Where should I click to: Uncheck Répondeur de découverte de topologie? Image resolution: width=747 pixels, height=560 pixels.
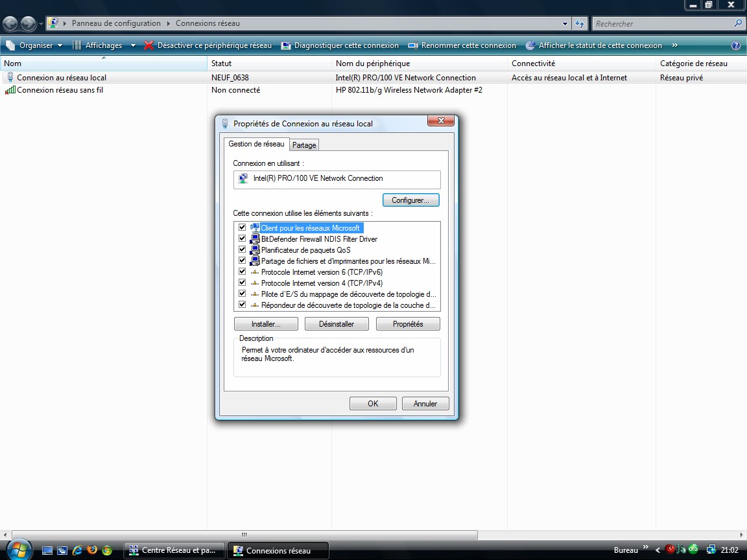[242, 304]
